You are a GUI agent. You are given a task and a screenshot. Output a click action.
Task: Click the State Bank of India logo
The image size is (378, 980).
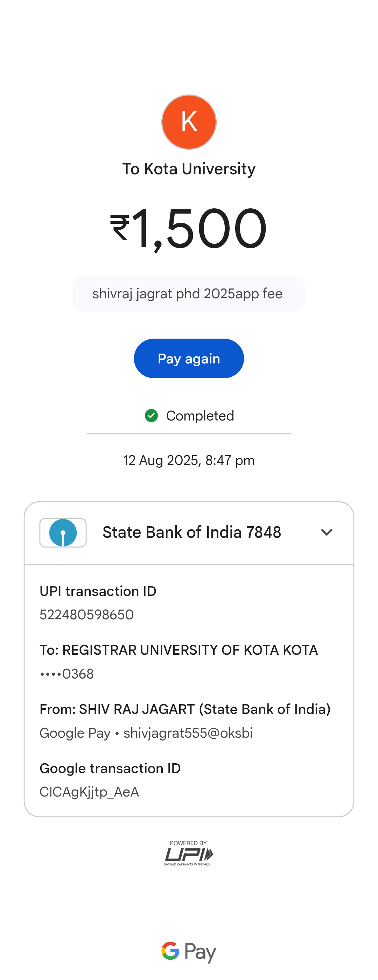pyautogui.click(x=63, y=532)
